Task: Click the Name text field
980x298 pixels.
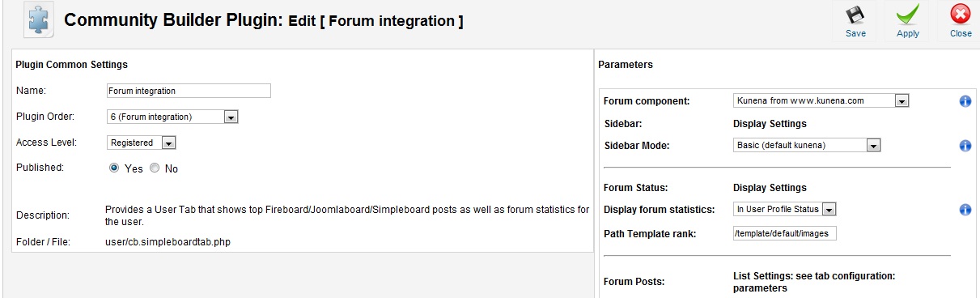Action: [188, 91]
